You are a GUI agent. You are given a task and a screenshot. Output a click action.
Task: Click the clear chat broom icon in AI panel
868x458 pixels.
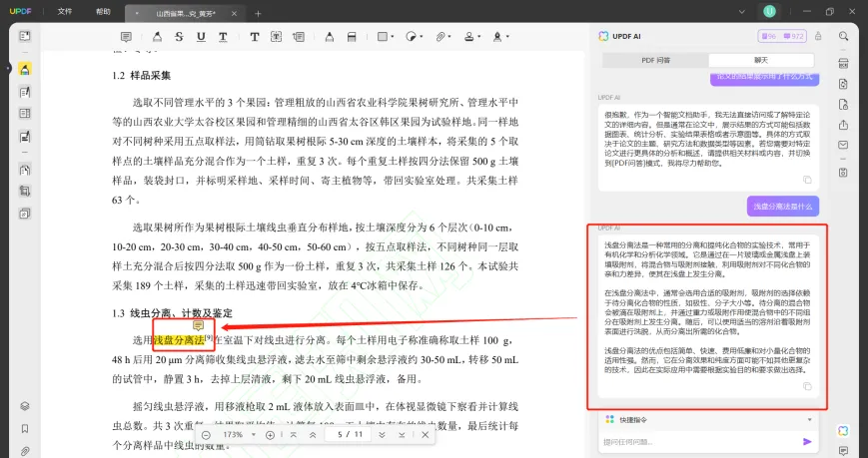click(818, 36)
